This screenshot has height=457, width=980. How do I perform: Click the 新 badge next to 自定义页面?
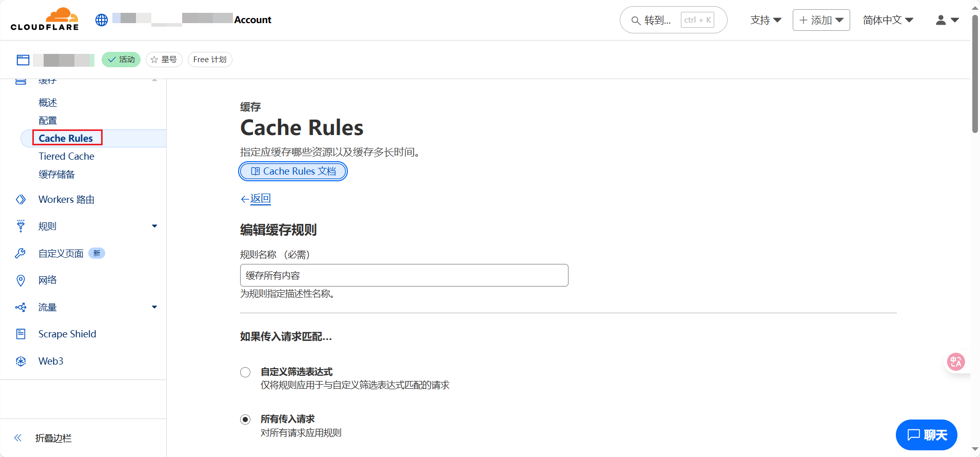96,253
